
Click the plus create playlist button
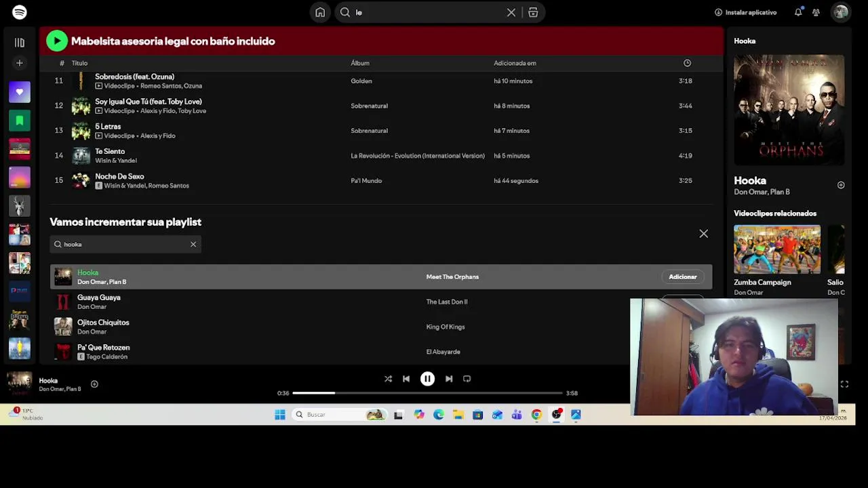[x=20, y=63]
